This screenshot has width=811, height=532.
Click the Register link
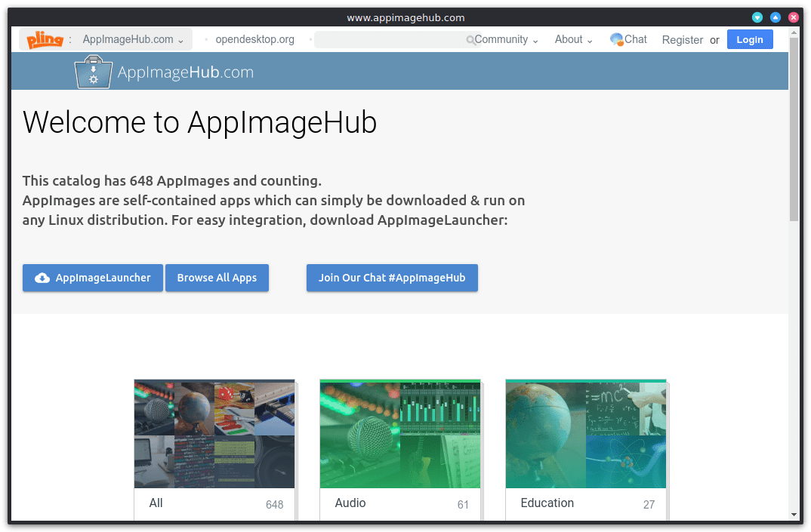click(x=682, y=40)
